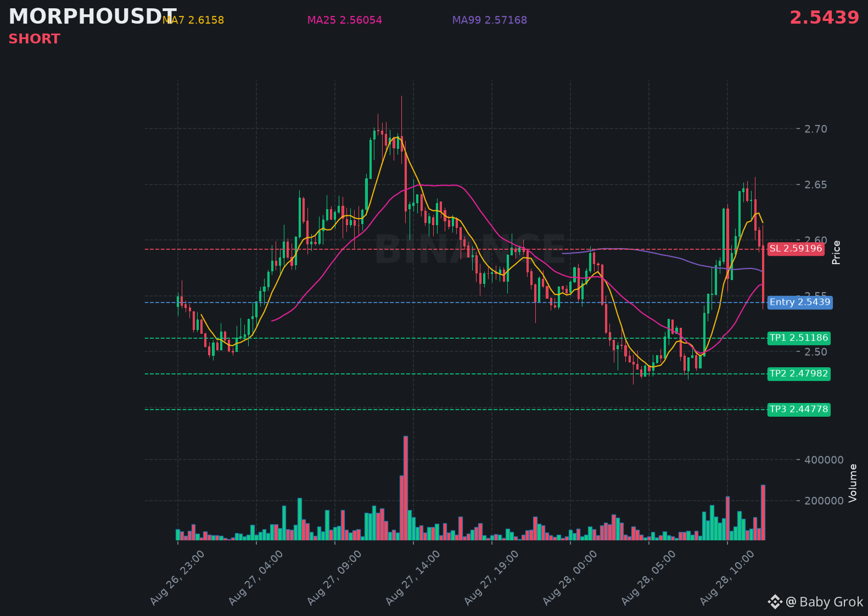Click the Binance logo beside Baby Grok
Viewport: 868px width, 616px height.
pyautogui.click(x=775, y=602)
